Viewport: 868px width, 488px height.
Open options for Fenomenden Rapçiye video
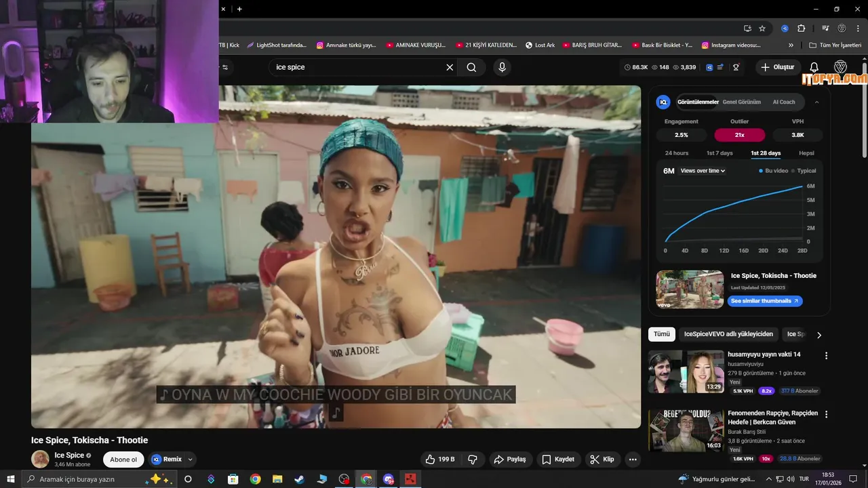tap(826, 414)
